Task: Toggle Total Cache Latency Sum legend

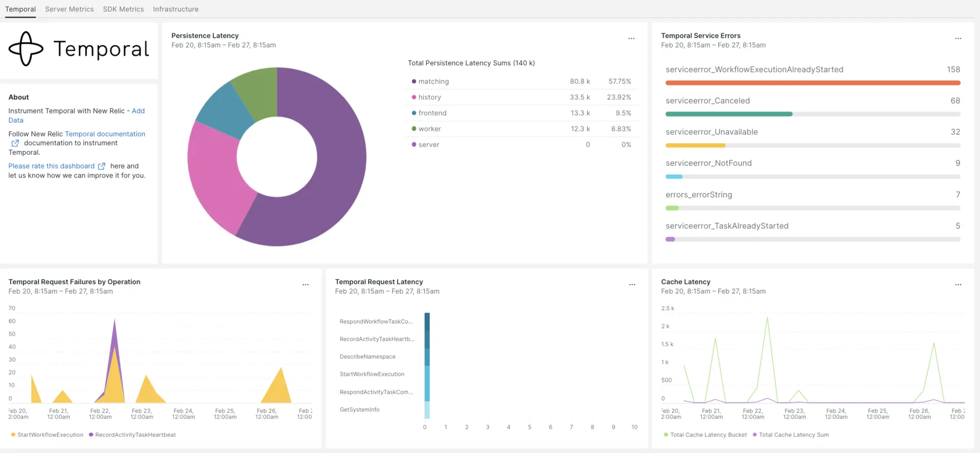Action: click(794, 435)
